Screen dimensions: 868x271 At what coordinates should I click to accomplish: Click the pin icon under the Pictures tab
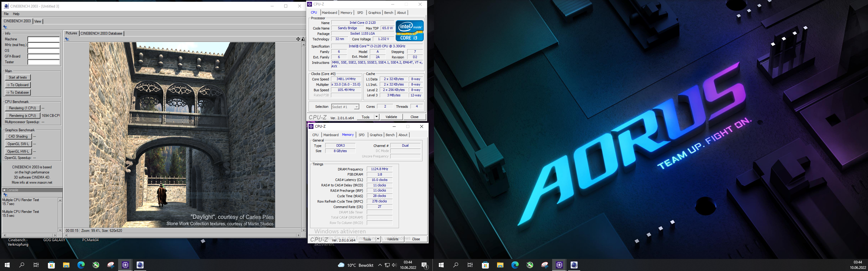[67, 39]
